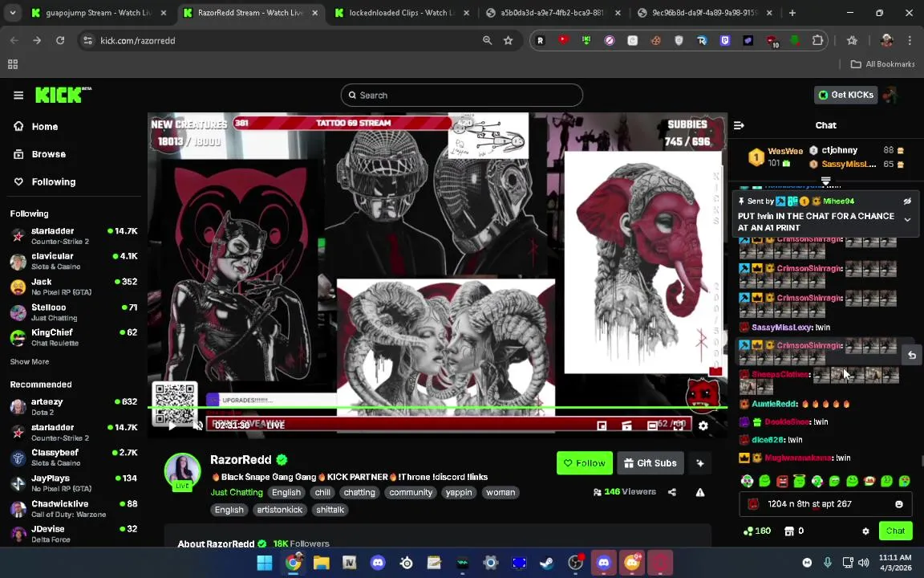Collapse the chat panel using the arrow icon

pos(739,125)
